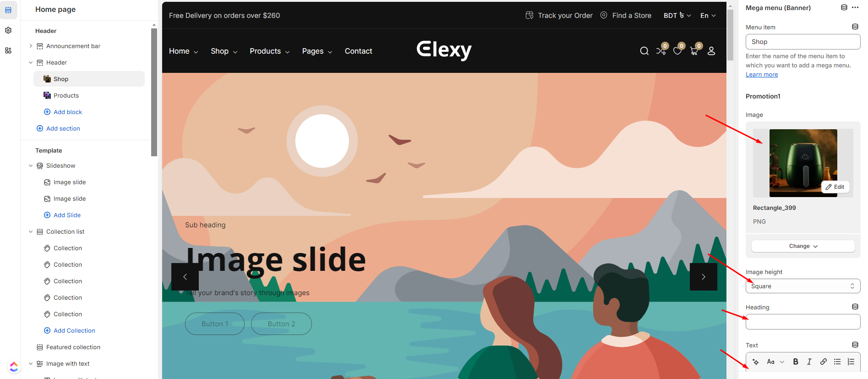Image resolution: width=868 pixels, height=379 pixels.
Task: Open the Pages menu in store navigation
Action: (317, 51)
